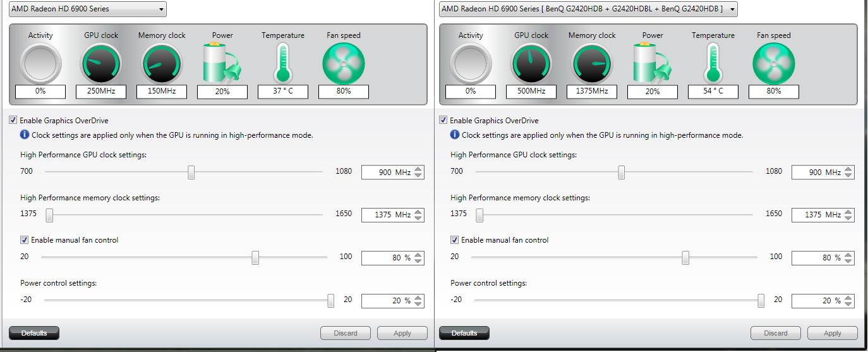Open the GPU dropdown listing BenQ G2420HDB displays
This screenshot has height=352, width=868.
point(588,9)
